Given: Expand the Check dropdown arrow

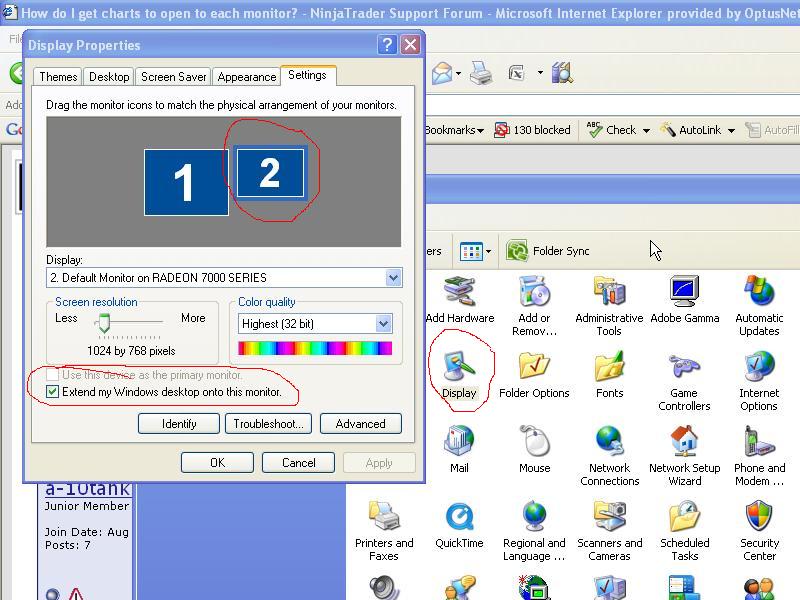Looking at the screenshot, I should tap(646, 131).
